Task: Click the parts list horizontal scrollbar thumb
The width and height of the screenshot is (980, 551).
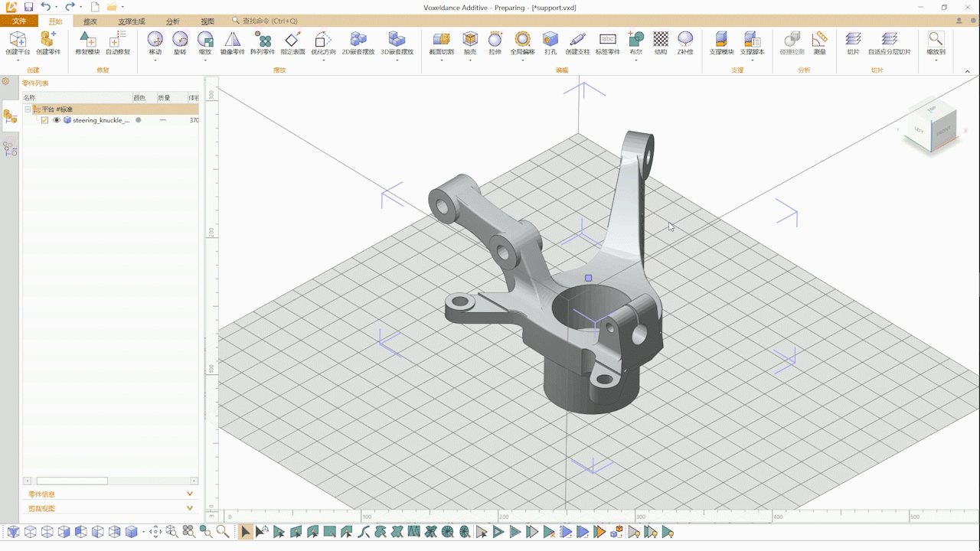Action: tap(72, 481)
